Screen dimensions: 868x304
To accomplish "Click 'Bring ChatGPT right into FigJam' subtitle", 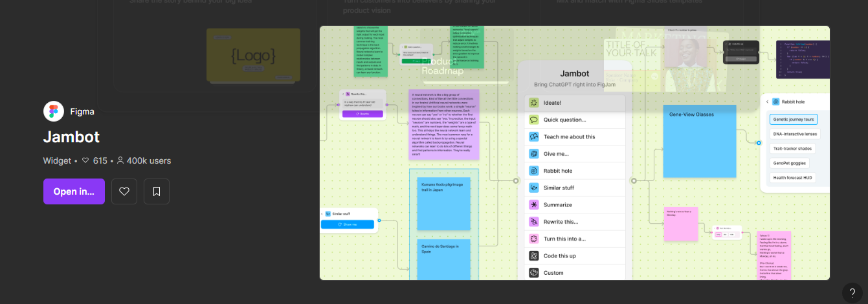I will (x=574, y=85).
